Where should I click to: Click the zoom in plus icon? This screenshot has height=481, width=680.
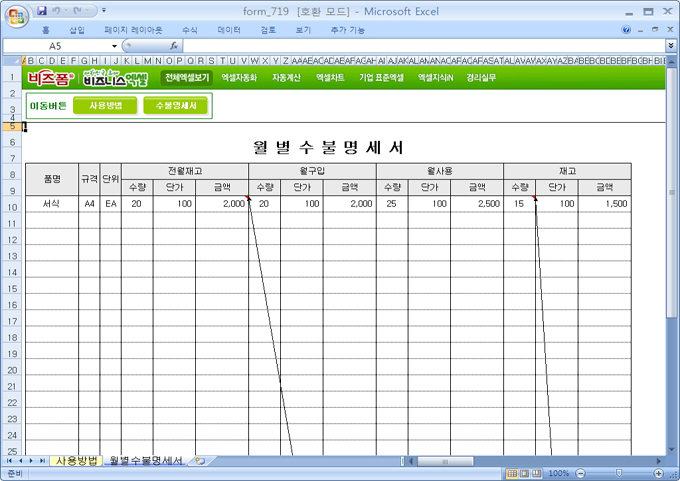tap(657, 473)
